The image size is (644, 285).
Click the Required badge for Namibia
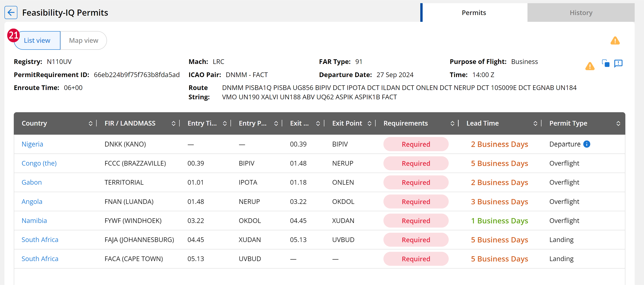(416, 221)
